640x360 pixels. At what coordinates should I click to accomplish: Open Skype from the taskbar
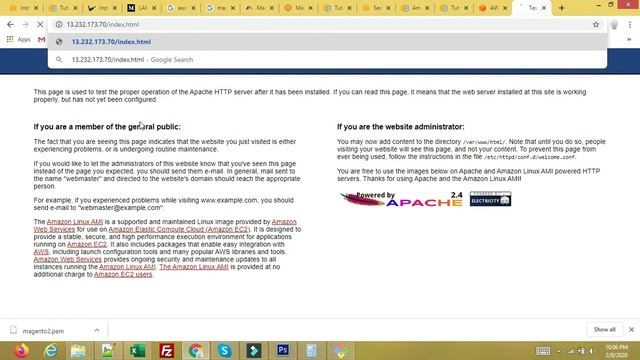tap(224, 351)
